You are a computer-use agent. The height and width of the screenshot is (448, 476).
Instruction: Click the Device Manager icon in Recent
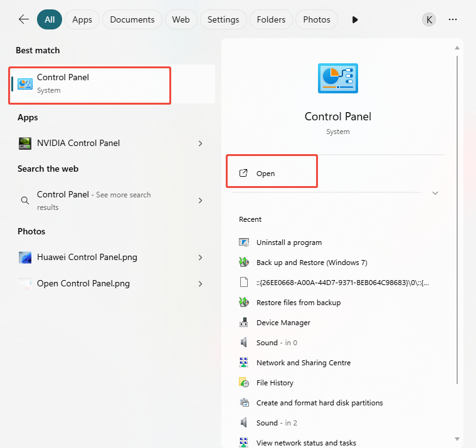[x=245, y=323]
